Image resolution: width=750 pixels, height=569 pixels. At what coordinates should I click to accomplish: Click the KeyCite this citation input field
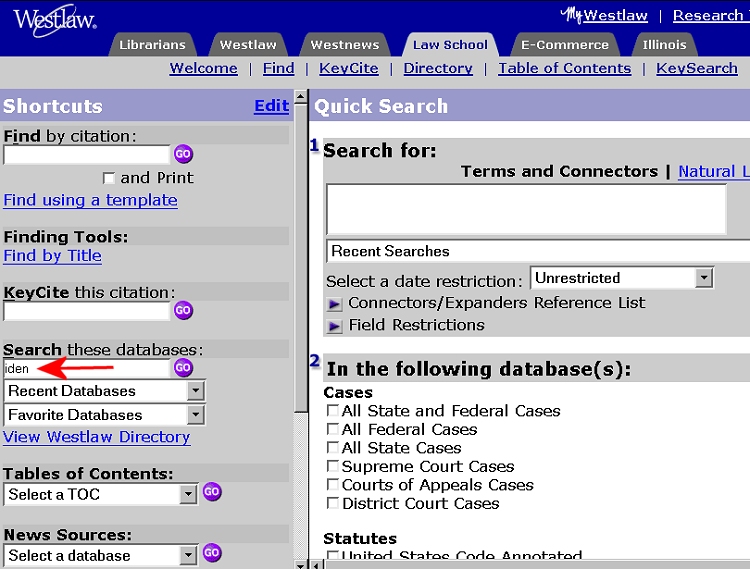click(x=87, y=311)
